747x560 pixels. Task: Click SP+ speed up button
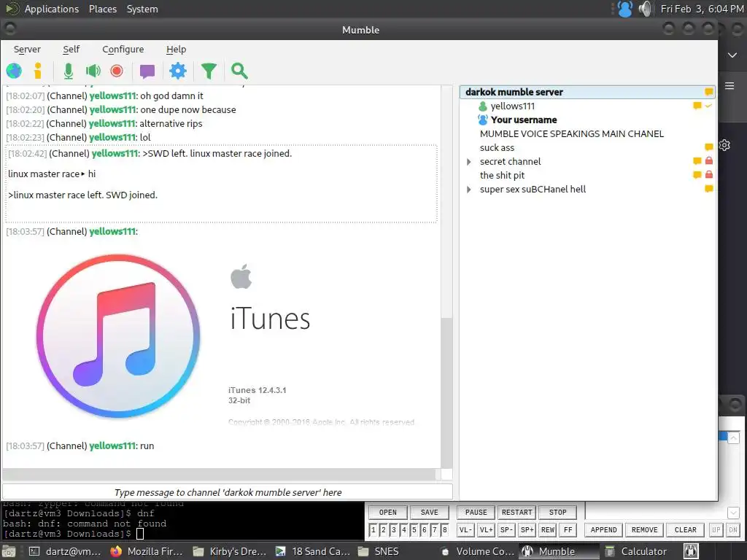[x=527, y=530]
